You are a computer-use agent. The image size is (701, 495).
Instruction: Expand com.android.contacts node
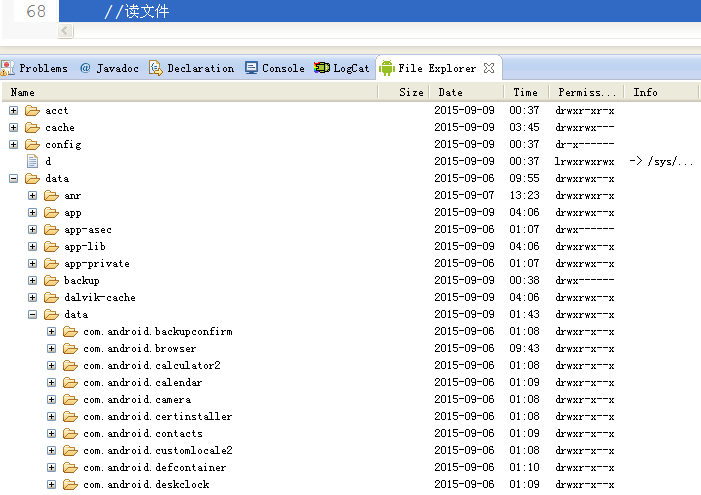pos(51,433)
